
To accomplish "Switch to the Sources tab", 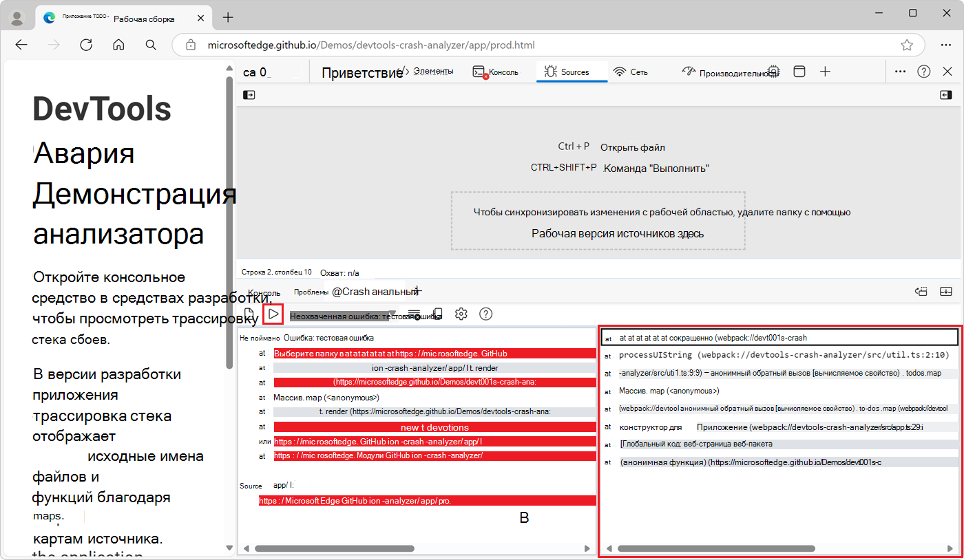I will (x=572, y=71).
